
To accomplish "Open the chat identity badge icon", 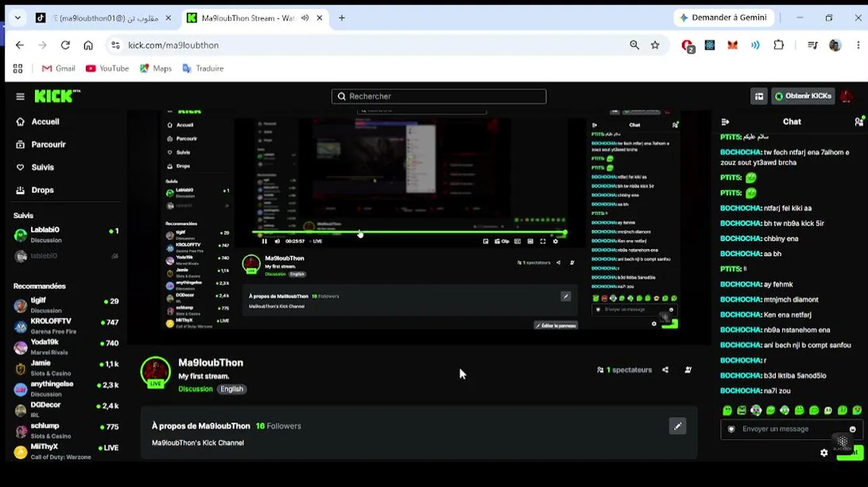I will 731,429.
